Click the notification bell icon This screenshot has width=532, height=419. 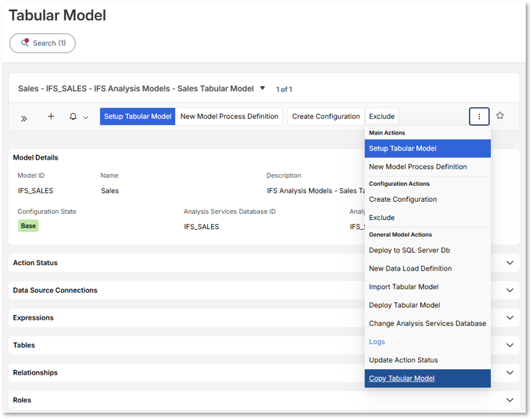click(x=73, y=117)
